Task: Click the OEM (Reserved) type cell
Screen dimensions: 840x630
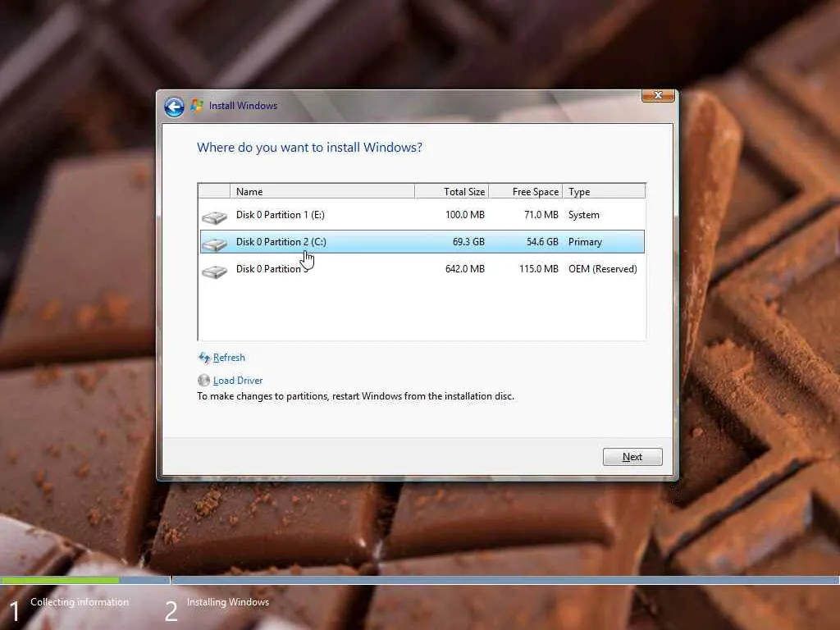Action: point(603,269)
